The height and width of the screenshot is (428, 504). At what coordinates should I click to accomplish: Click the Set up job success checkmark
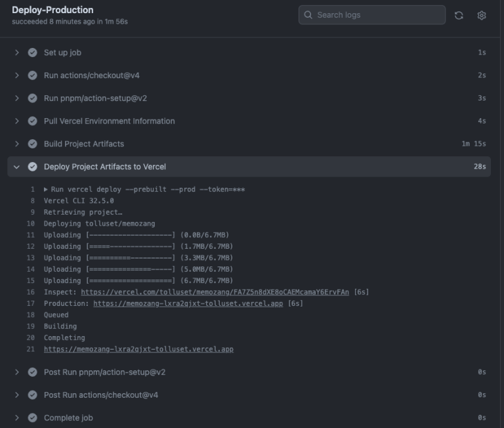point(32,53)
